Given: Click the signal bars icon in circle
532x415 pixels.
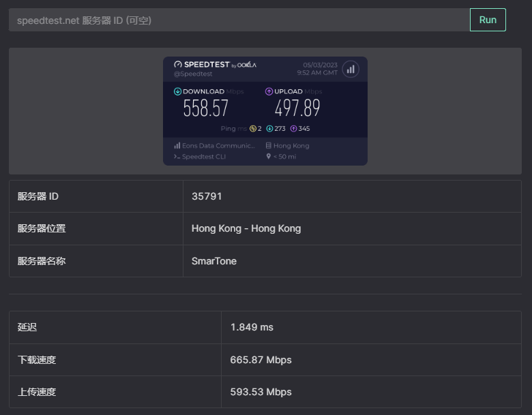Looking at the screenshot, I should 351,69.
